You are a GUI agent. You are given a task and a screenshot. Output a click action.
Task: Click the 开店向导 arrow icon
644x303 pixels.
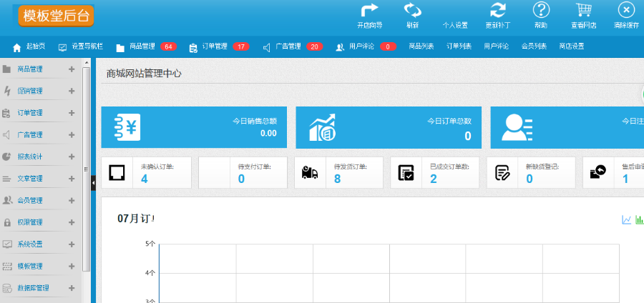(369, 10)
